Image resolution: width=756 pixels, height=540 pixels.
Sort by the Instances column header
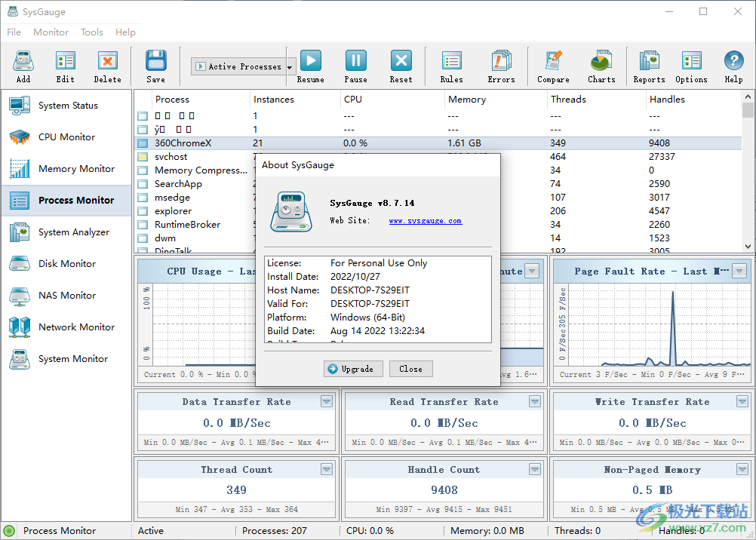(295, 100)
